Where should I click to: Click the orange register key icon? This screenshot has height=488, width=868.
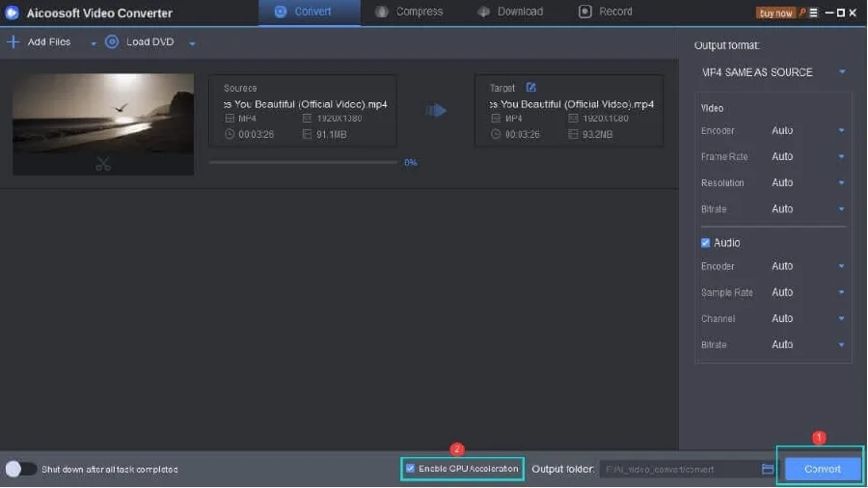point(802,13)
